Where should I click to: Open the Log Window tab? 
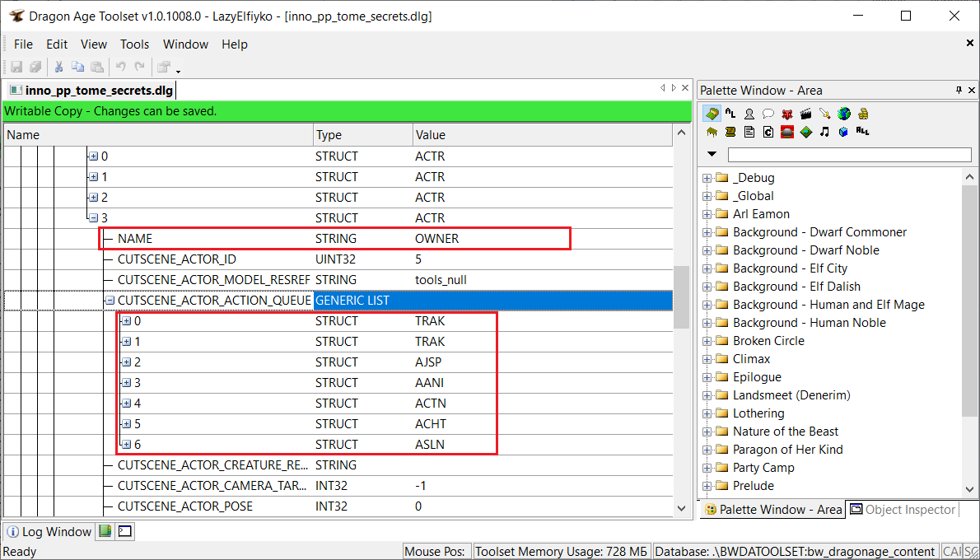49,532
